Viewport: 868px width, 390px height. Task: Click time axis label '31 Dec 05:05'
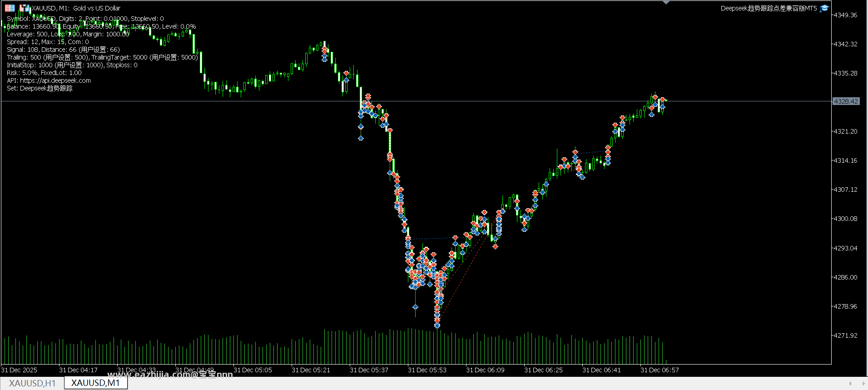coord(253,370)
